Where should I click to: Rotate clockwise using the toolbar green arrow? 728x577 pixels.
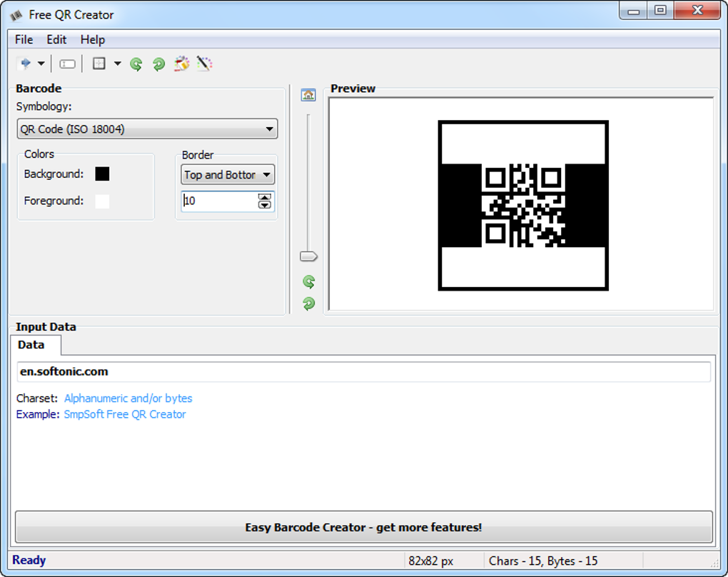pos(158,64)
